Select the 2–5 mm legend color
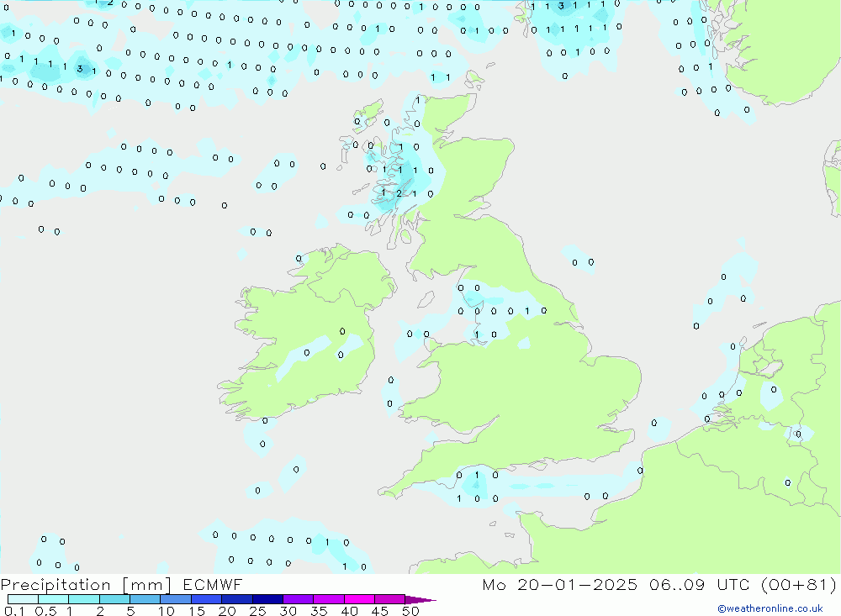Image resolution: width=841 pixels, height=616 pixels. click(x=114, y=599)
